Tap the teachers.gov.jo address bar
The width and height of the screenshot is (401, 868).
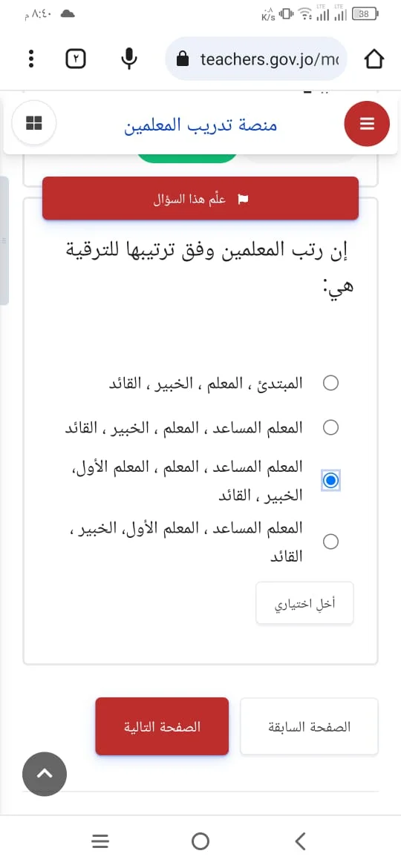[256, 59]
